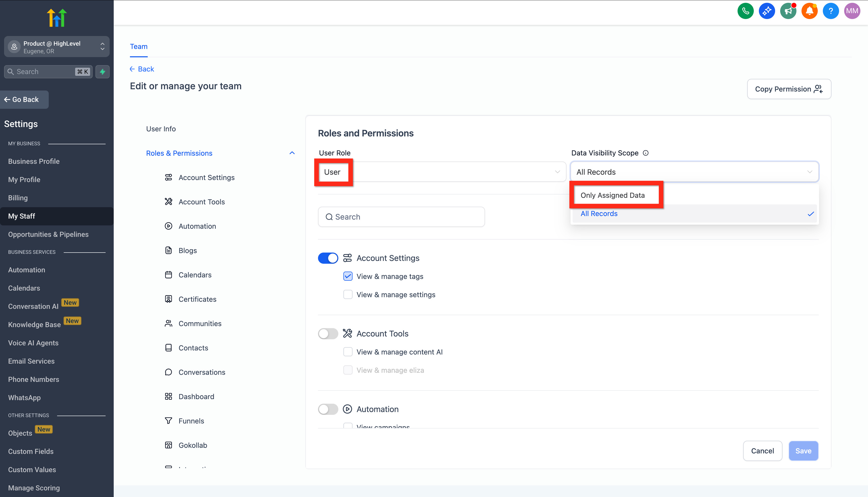Open the MM user avatar

(x=852, y=11)
